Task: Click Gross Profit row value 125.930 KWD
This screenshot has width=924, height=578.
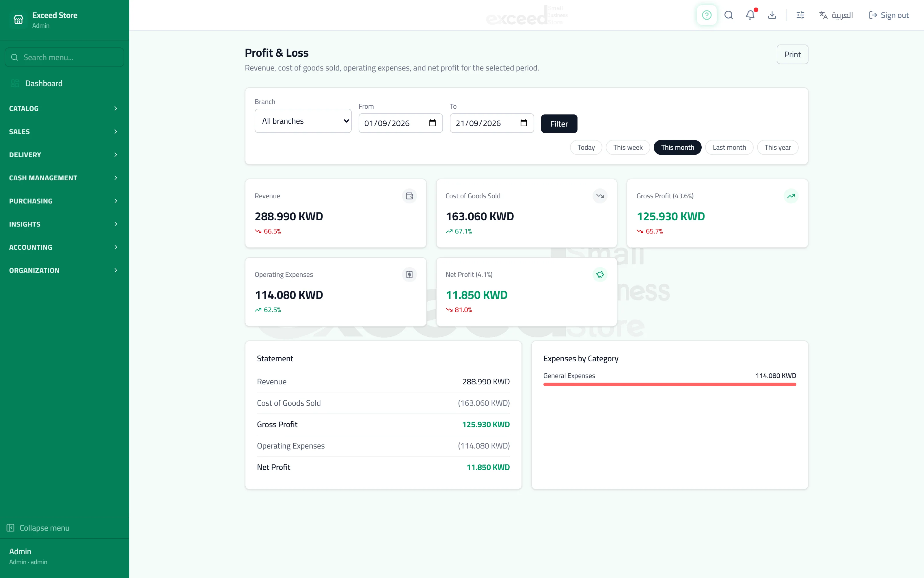Action: pyautogui.click(x=486, y=424)
